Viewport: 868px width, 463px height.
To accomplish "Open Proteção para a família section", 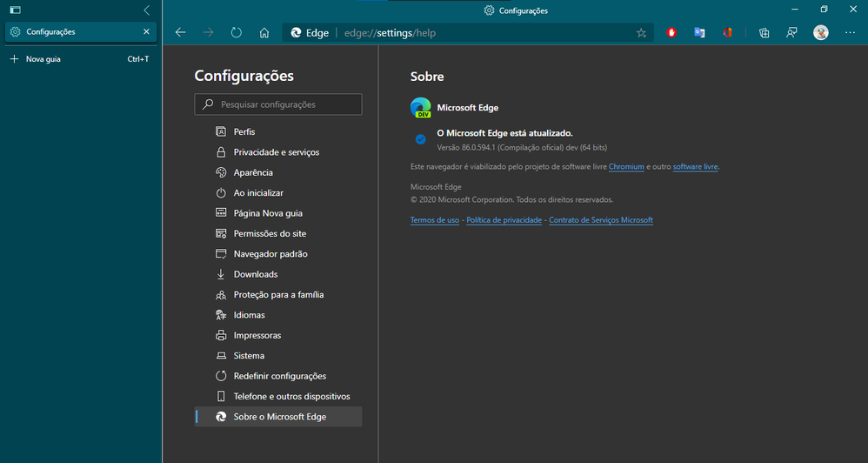I will click(x=279, y=295).
